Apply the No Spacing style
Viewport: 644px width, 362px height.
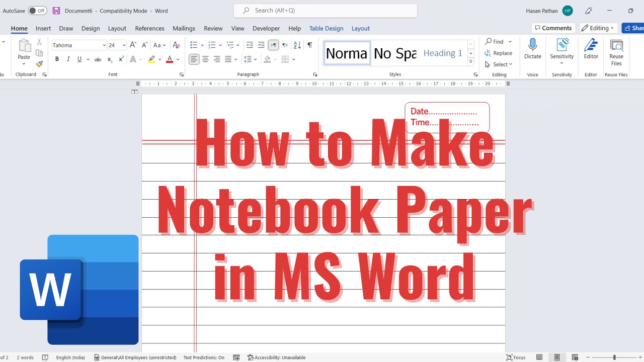tap(395, 53)
